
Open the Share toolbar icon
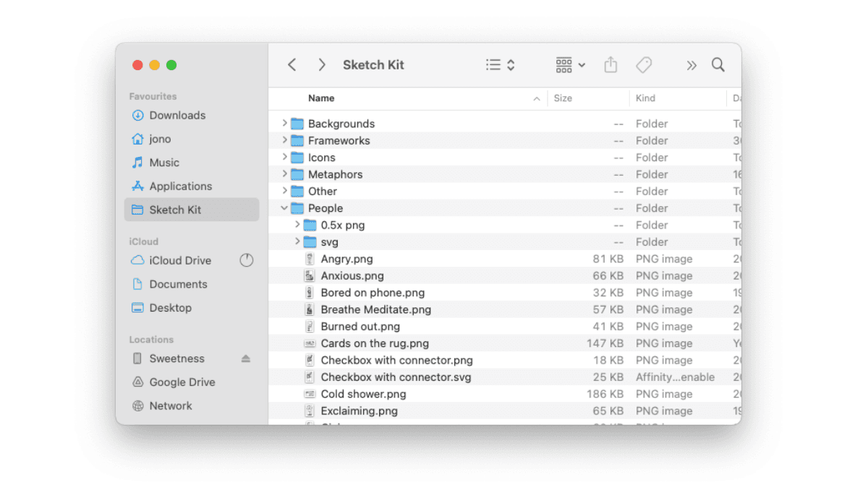[x=610, y=65]
